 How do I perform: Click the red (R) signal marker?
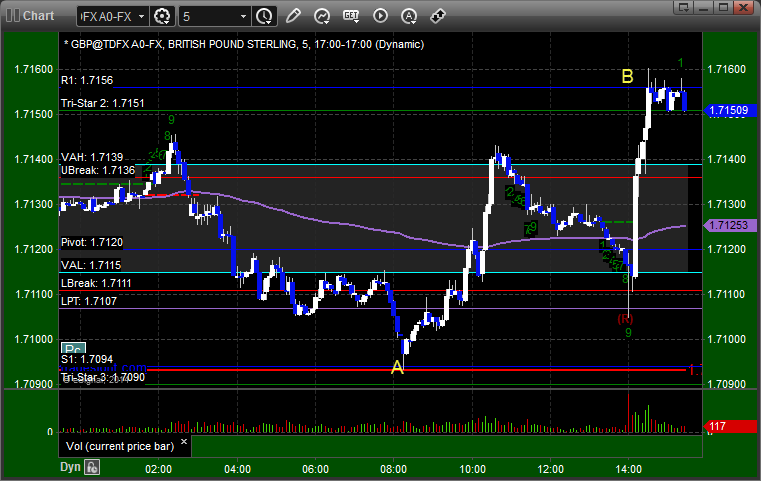[625, 319]
